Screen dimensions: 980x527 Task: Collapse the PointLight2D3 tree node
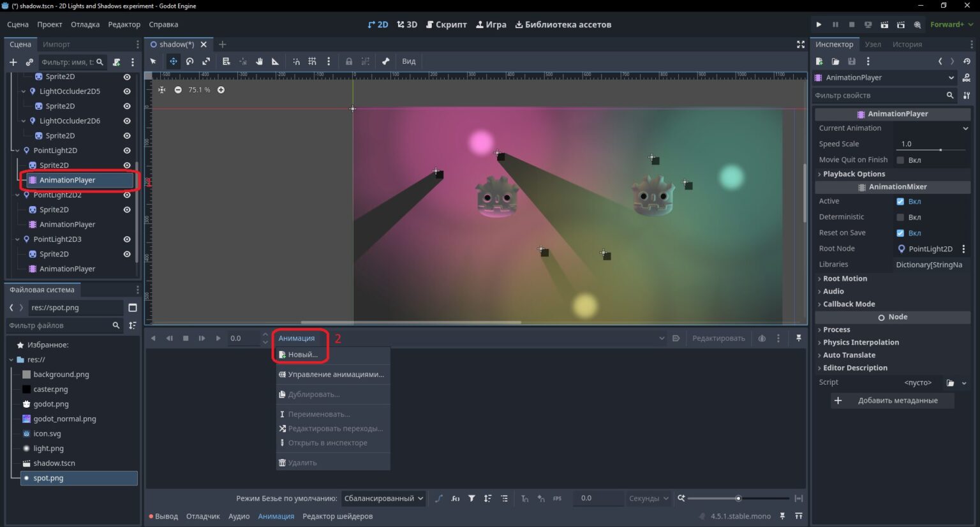(17, 239)
